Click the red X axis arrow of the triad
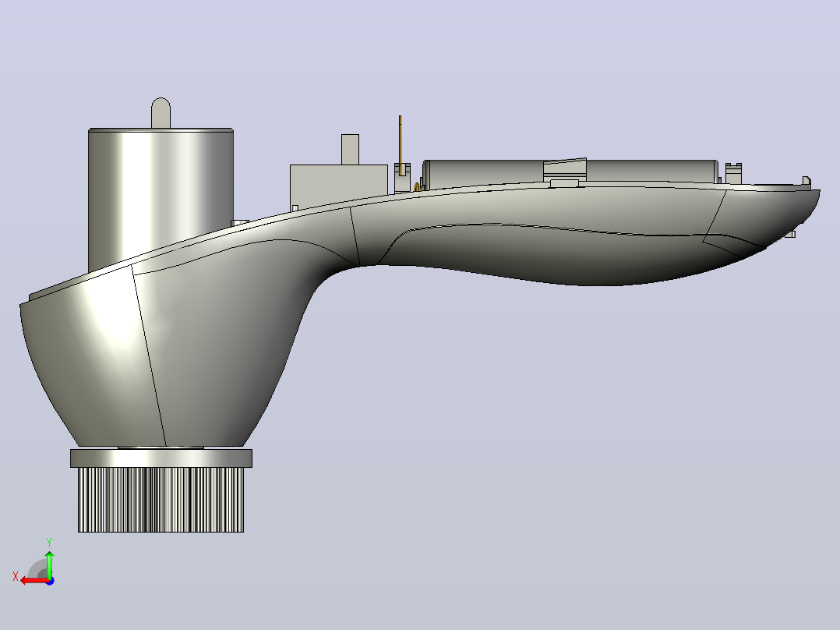Image resolution: width=840 pixels, height=630 pixels. (x=34, y=581)
